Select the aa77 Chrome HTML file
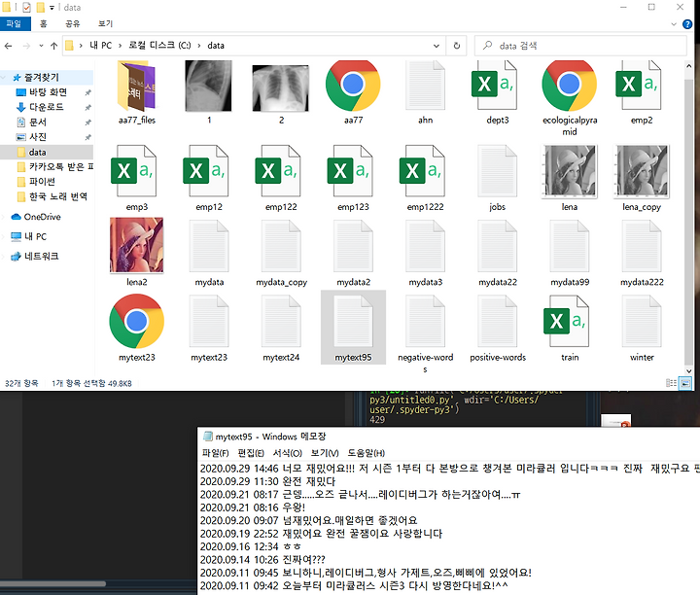Image resolution: width=700 pixels, height=595 pixels. coord(353,92)
